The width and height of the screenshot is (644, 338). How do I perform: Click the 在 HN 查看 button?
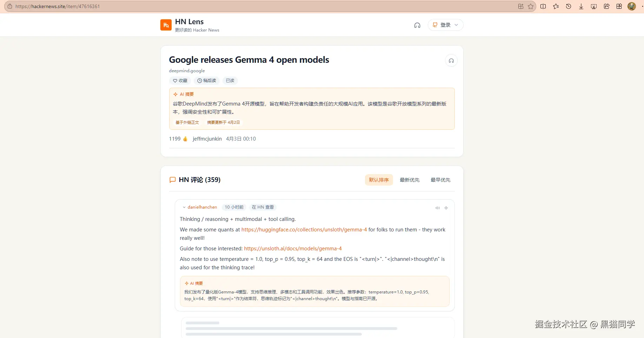[x=263, y=207]
